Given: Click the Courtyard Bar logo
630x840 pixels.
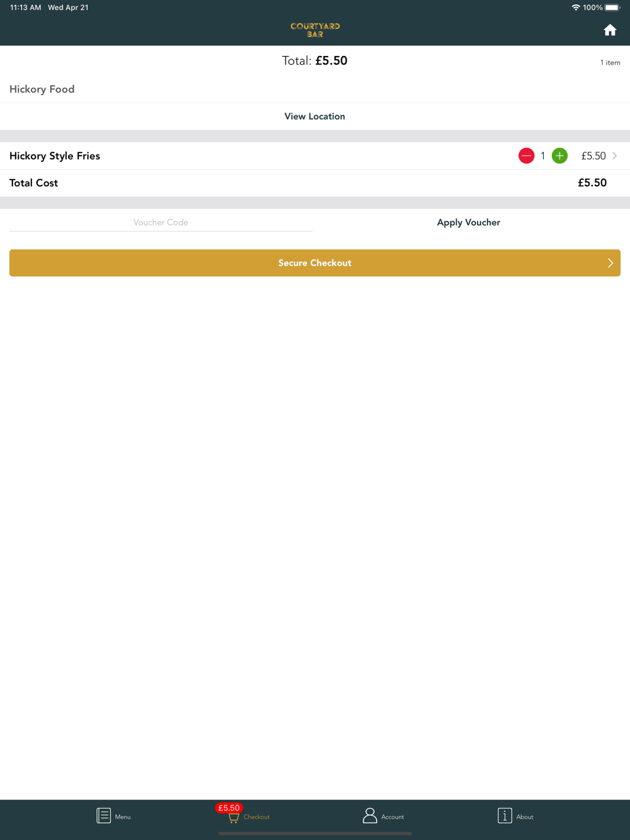Looking at the screenshot, I should tap(315, 30).
